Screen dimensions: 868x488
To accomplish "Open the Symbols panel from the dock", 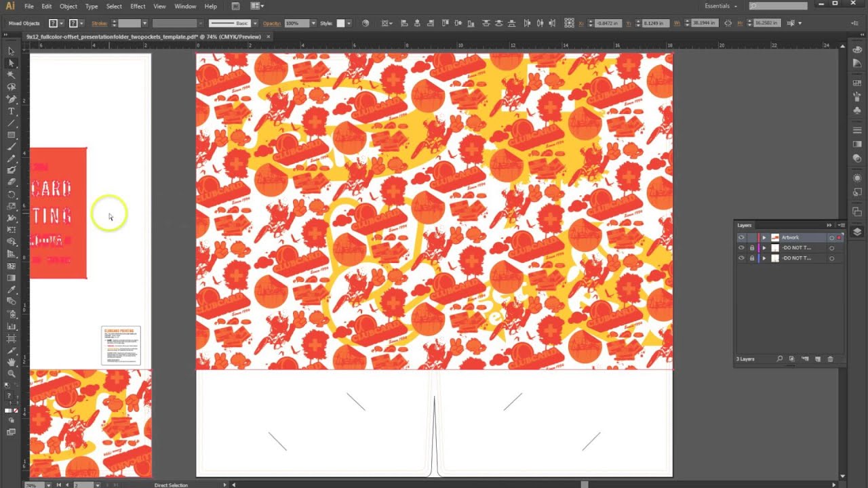I will pyautogui.click(x=857, y=110).
